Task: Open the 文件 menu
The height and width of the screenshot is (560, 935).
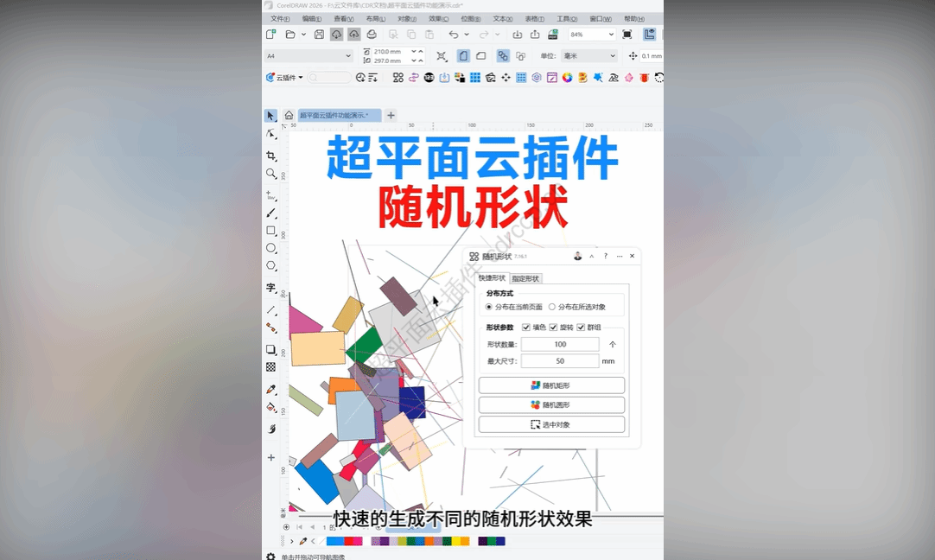Action: click(x=280, y=19)
